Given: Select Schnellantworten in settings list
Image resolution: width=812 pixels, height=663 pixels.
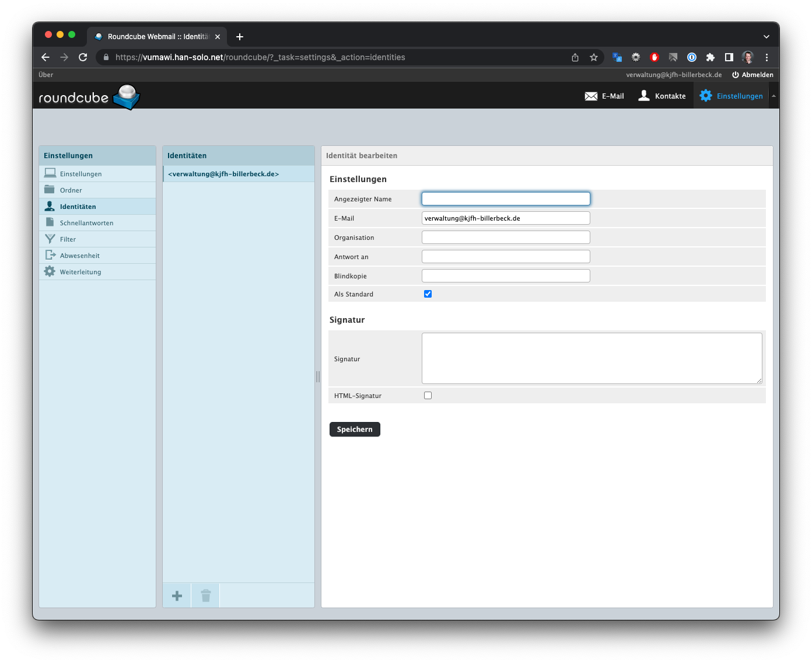Looking at the screenshot, I should point(86,223).
